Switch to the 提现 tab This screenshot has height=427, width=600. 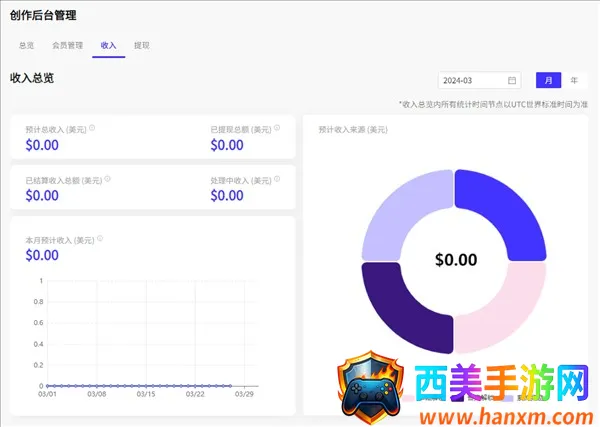pyautogui.click(x=142, y=45)
